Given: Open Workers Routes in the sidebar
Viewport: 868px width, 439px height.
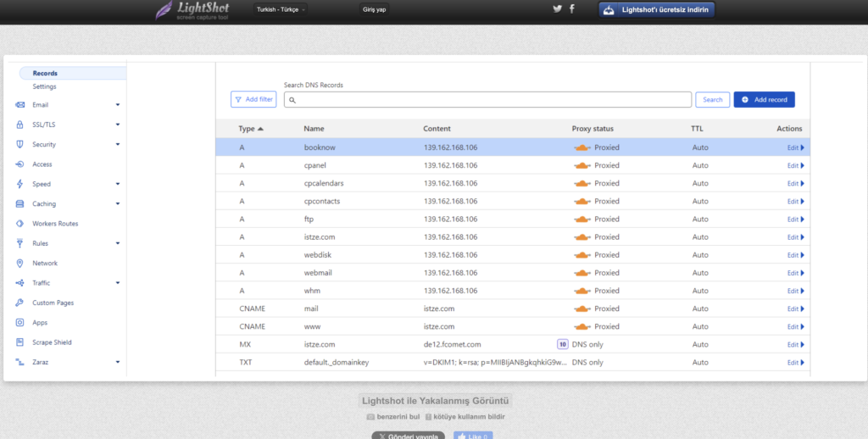Looking at the screenshot, I should click(x=55, y=224).
